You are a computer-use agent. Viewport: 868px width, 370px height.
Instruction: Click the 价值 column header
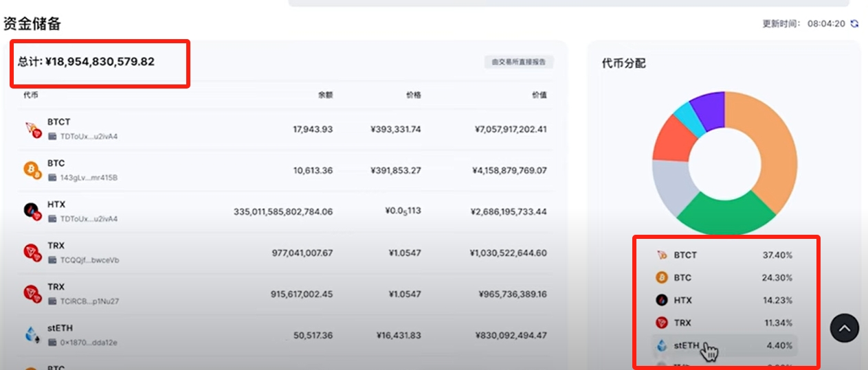point(539,95)
